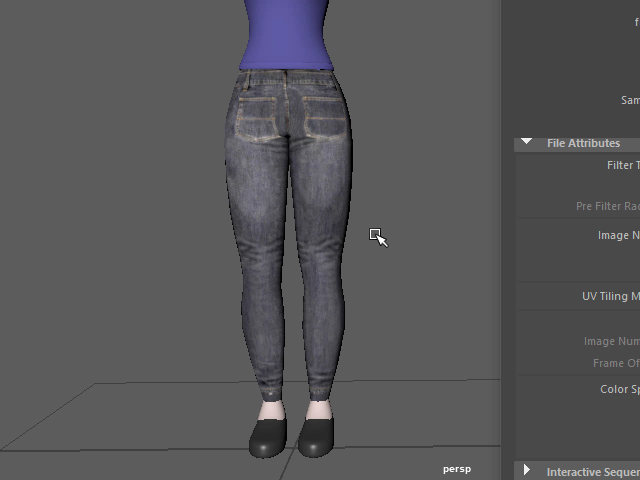Select the Filter Type attribute label
The image size is (640, 480).
(x=622, y=165)
